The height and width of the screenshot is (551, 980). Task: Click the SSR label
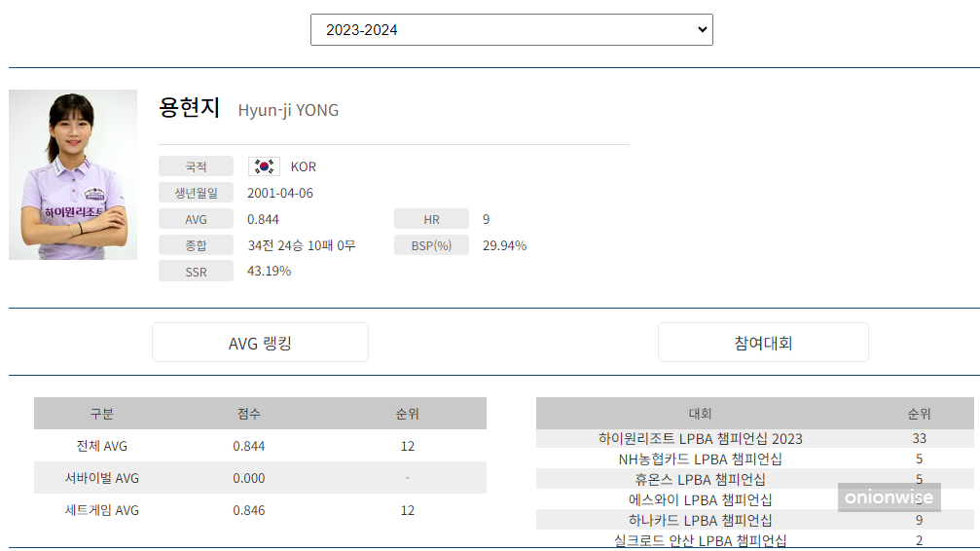[x=196, y=272]
